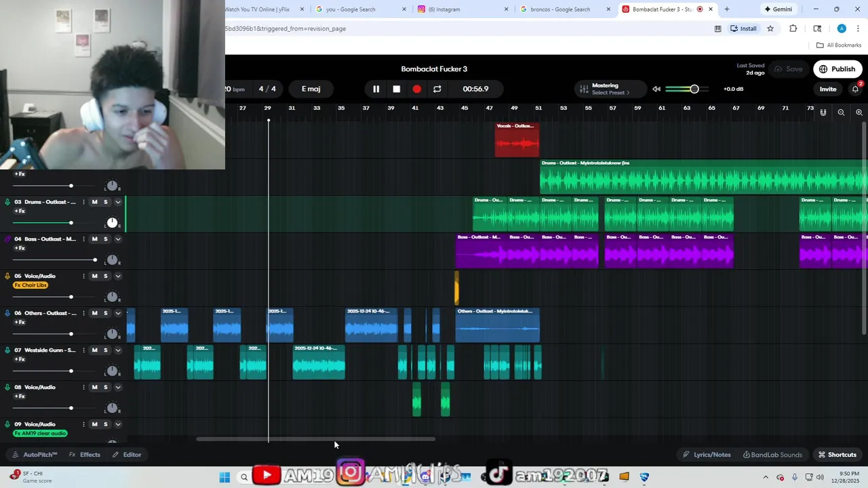Click the blue microphone icon of track 06 Others

tap(7, 313)
